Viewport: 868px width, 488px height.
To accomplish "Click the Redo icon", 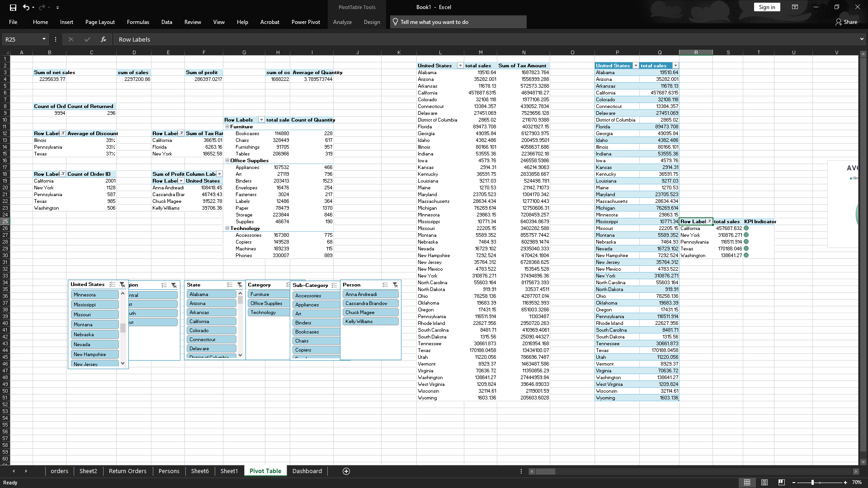I will 41,7.
